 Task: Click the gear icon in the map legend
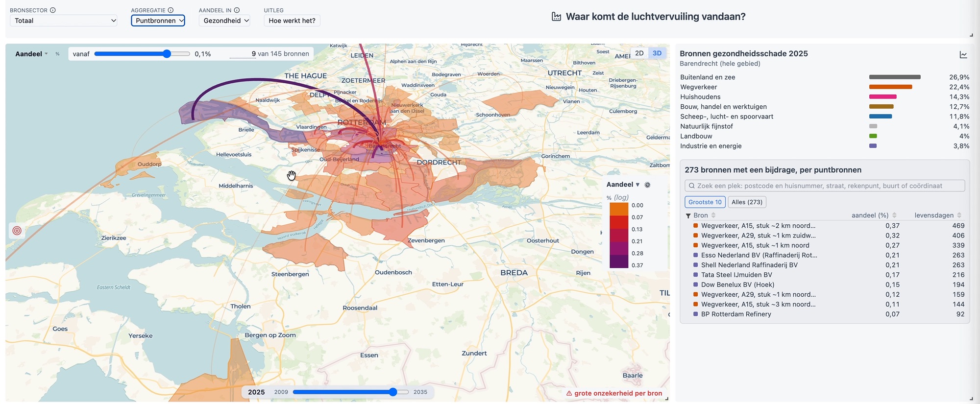pyautogui.click(x=647, y=185)
